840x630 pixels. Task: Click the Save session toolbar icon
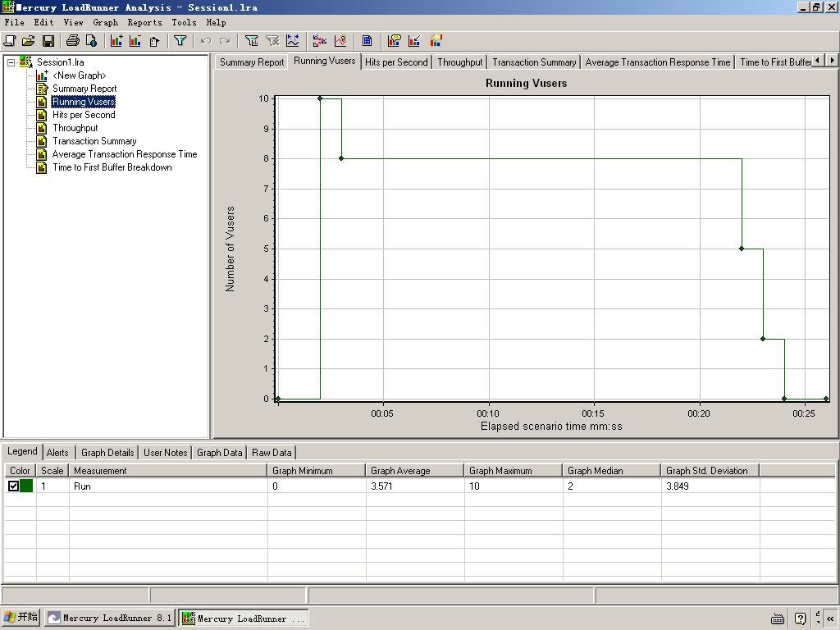point(48,41)
